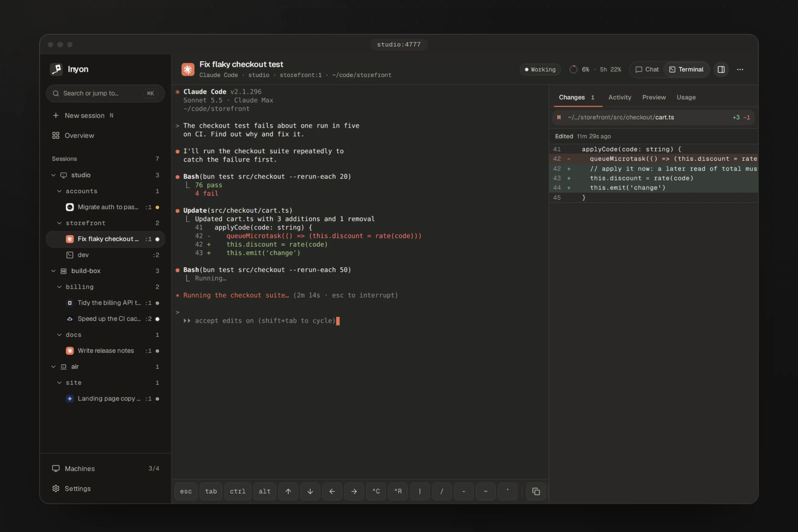The image size is (798, 532).
Task: Toggle the alt modifier key
Action: click(265, 491)
